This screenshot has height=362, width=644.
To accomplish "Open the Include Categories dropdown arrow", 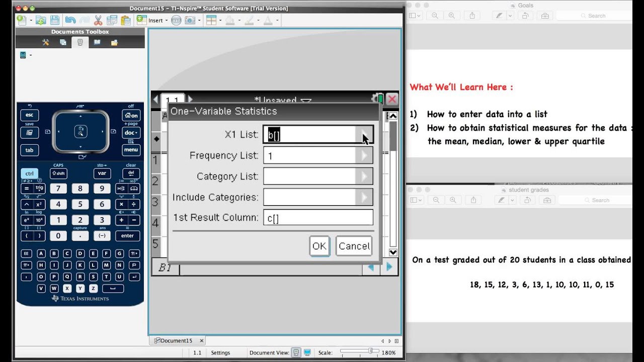I will [x=365, y=197].
